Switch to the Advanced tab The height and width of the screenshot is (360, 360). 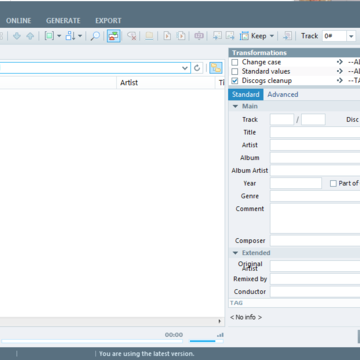click(283, 94)
